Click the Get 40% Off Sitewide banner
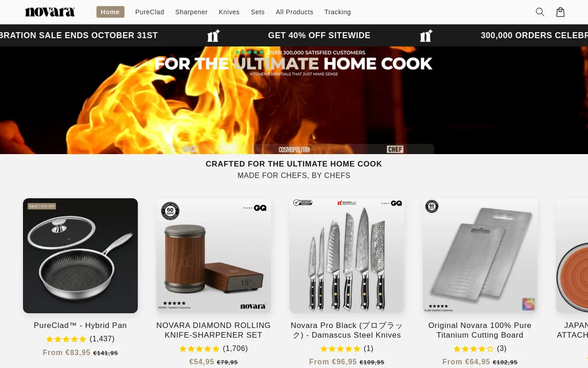This screenshot has width=588, height=368. (319, 35)
